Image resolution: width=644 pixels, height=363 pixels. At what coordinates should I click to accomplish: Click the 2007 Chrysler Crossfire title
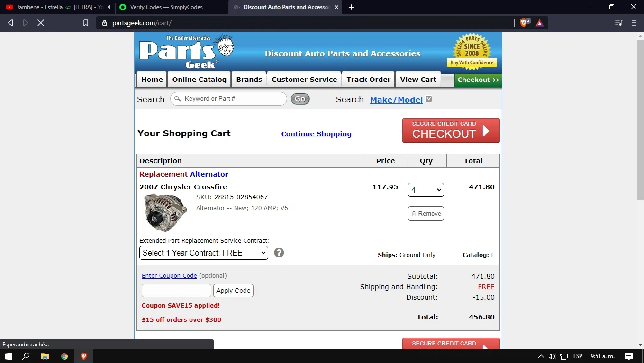(x=183, y=187)
